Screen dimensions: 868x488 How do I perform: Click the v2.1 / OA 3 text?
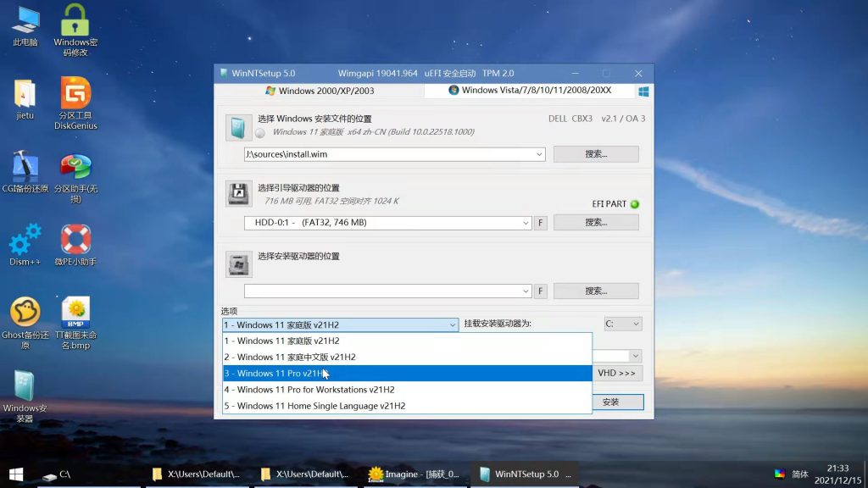point(623,119)
